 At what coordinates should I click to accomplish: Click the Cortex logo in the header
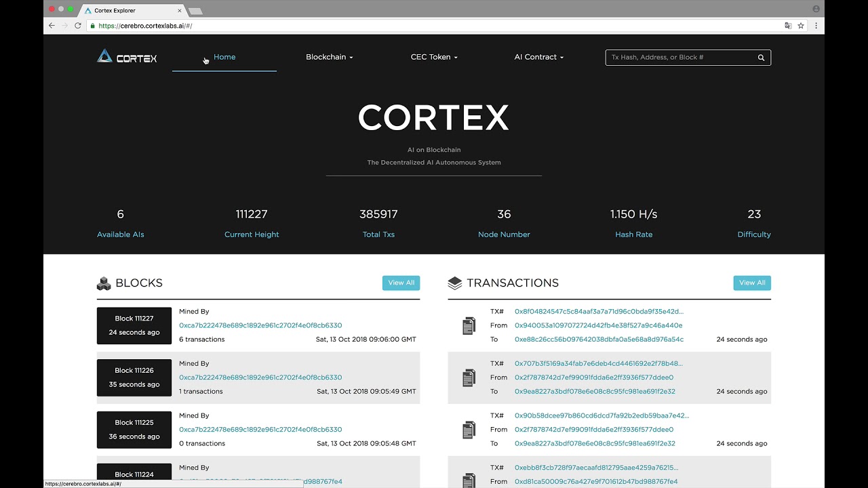point(127,57)
